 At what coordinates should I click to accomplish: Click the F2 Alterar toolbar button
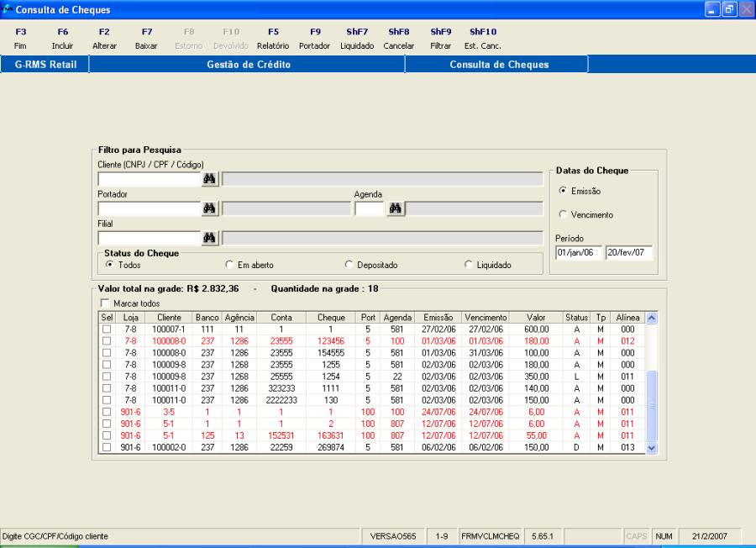click(x=104, y=39)
